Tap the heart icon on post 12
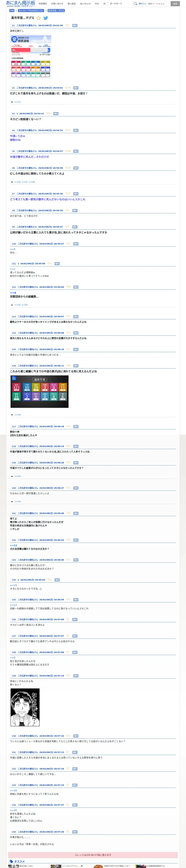The width and height of the screenshot is (186, 868). 67,287
